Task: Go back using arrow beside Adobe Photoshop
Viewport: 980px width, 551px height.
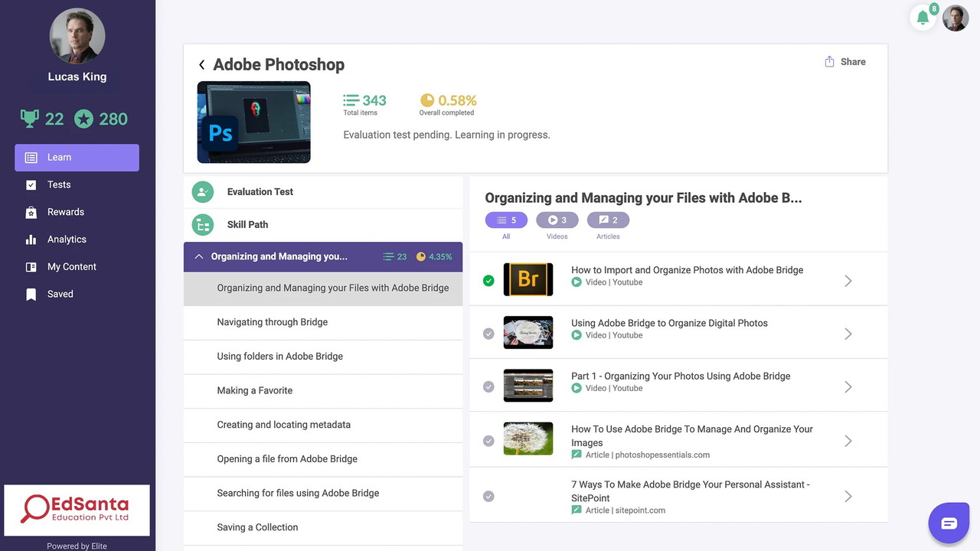Action: tap(201, 65)
